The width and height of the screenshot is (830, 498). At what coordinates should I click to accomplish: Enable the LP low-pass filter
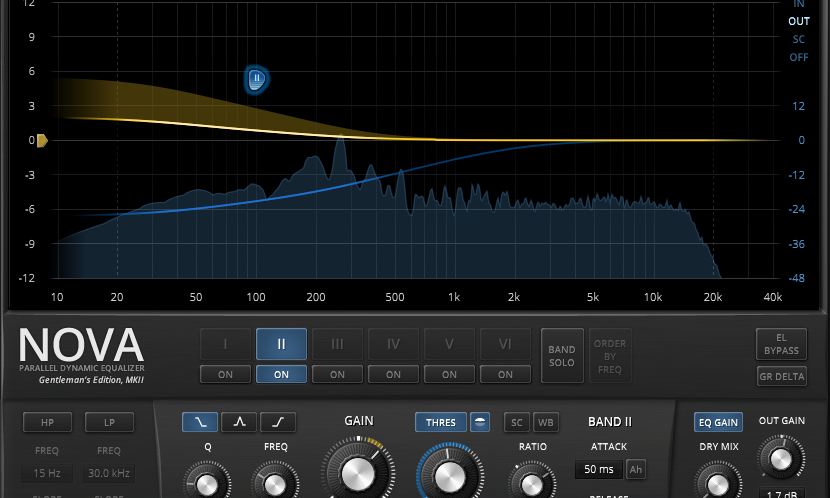(x=109, y=422)
